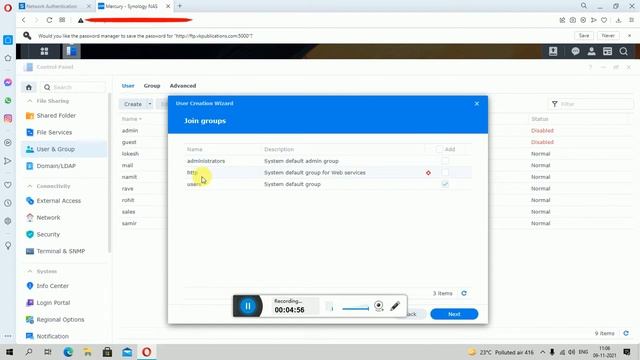Image resolution: width=640 pixels, height=360 pixels.
Task: Collapse the File Sharing section
Action: (x=29, y=101)
